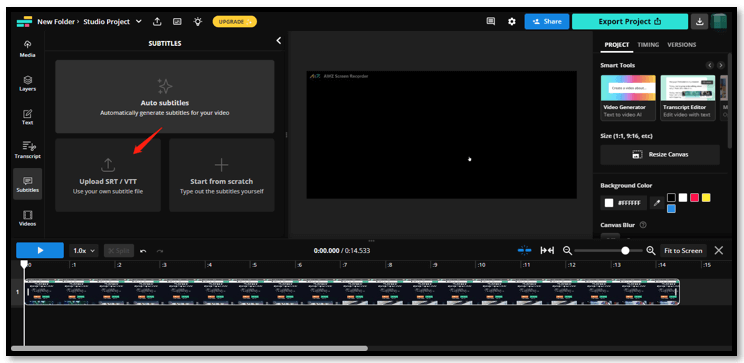Click the undo arrow

pos(144,251)
